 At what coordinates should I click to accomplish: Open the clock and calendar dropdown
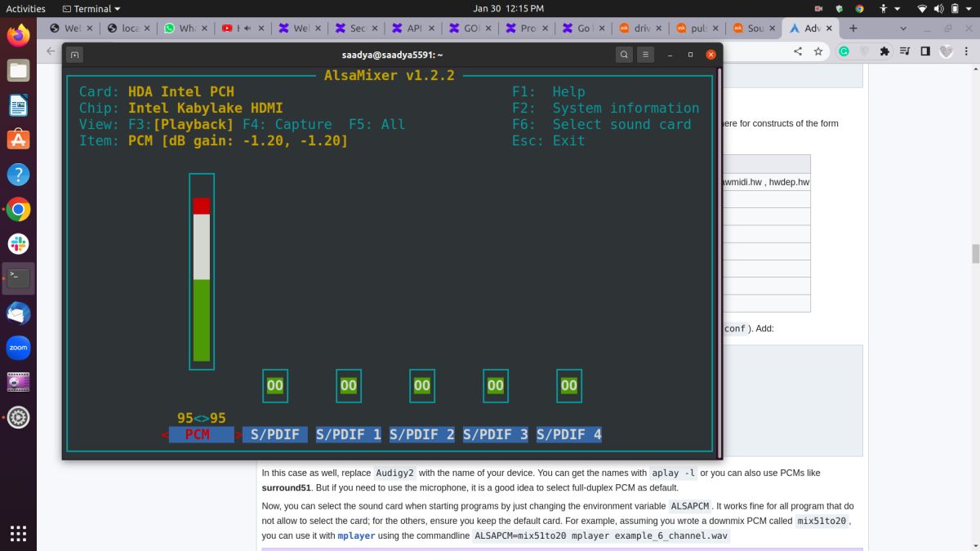pos(508,8)
